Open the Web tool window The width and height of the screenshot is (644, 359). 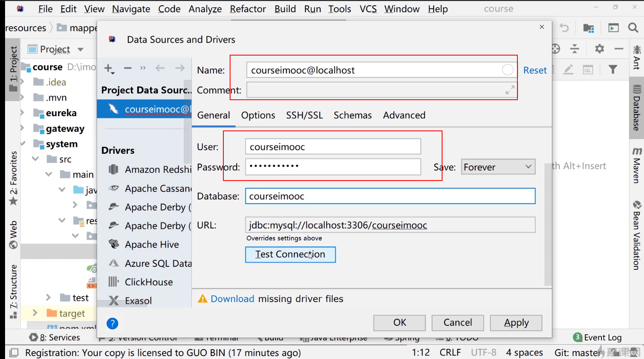(13, 235)
